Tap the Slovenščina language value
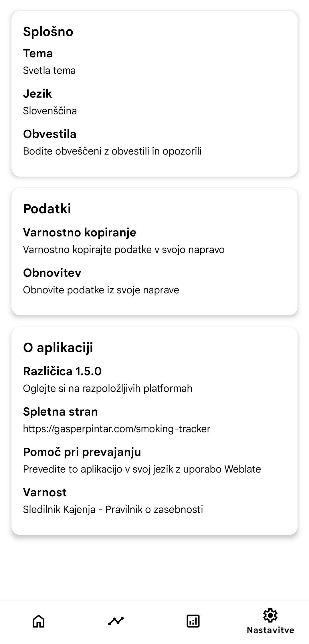This screenshot has width=309, height=644. (50, 111)
